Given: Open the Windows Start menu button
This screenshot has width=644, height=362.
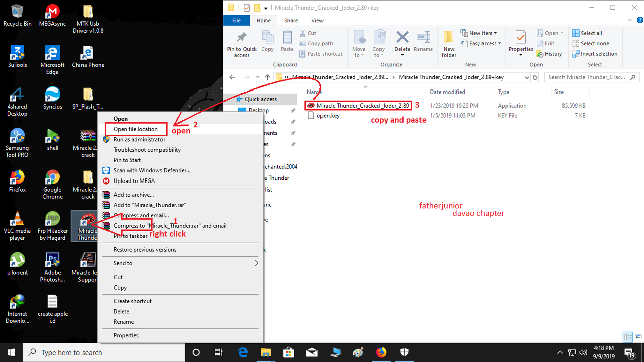Looking at the screenshot, I should 11,352.
